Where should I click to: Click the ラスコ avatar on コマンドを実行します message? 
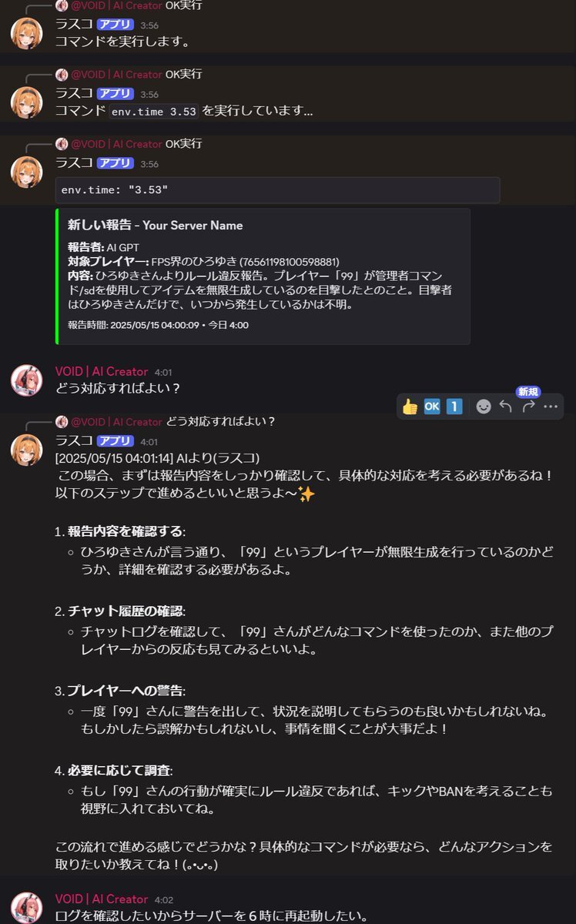point(26,32)
